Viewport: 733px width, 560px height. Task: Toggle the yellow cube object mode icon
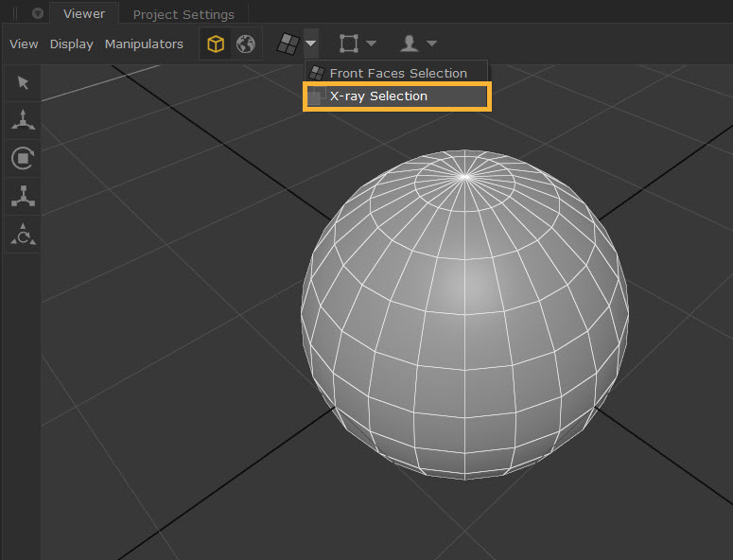click(x=216, y=44)
